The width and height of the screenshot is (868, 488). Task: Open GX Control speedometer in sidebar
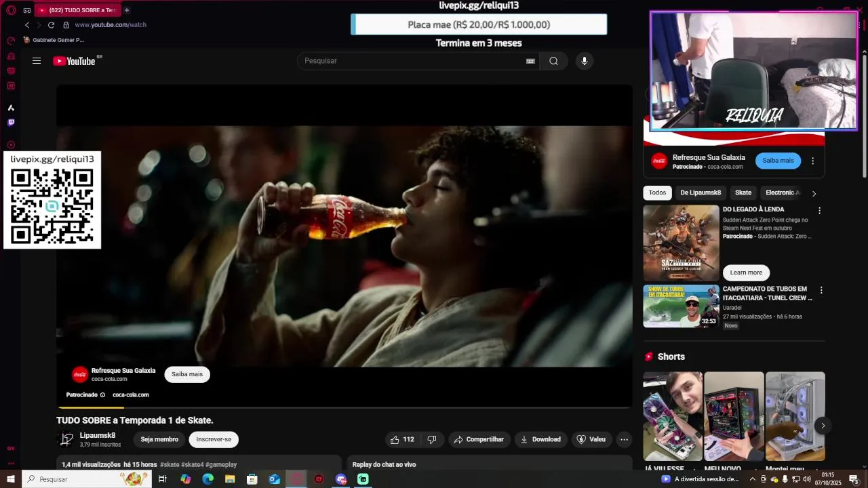click(11, 41)
